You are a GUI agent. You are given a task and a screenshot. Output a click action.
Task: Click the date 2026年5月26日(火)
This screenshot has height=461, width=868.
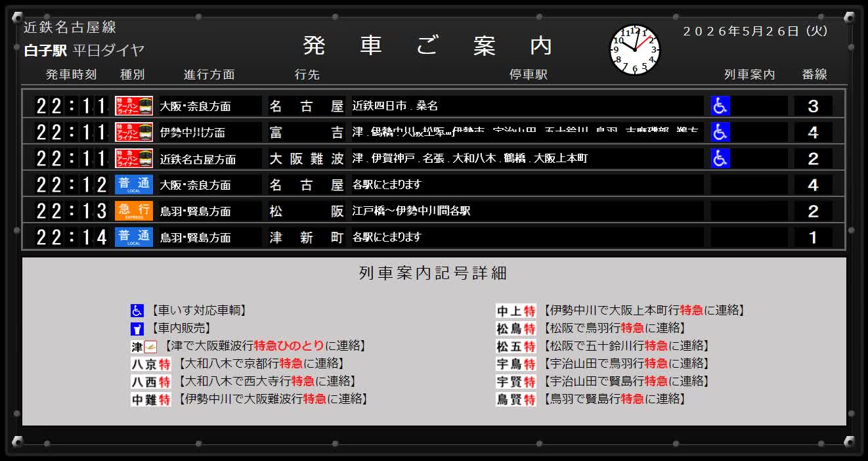[756, 31]
